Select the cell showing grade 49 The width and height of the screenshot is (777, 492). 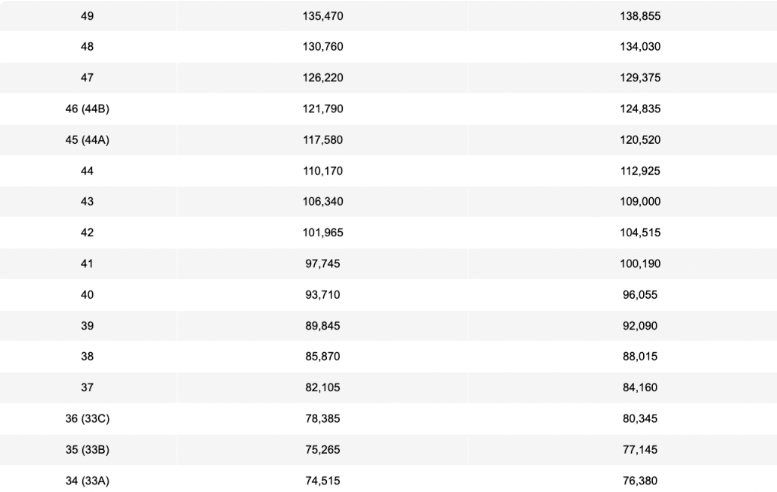(x=87, y=16)
